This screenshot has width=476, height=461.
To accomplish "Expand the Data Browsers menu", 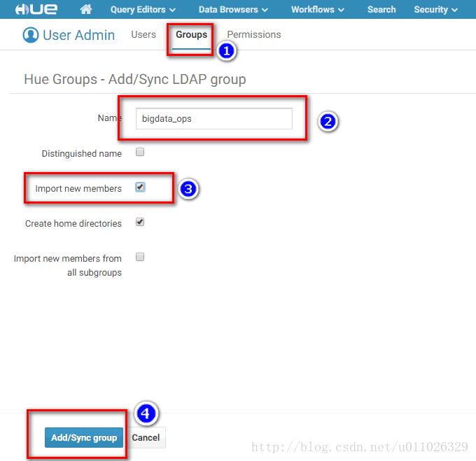I will click(233, 10).
